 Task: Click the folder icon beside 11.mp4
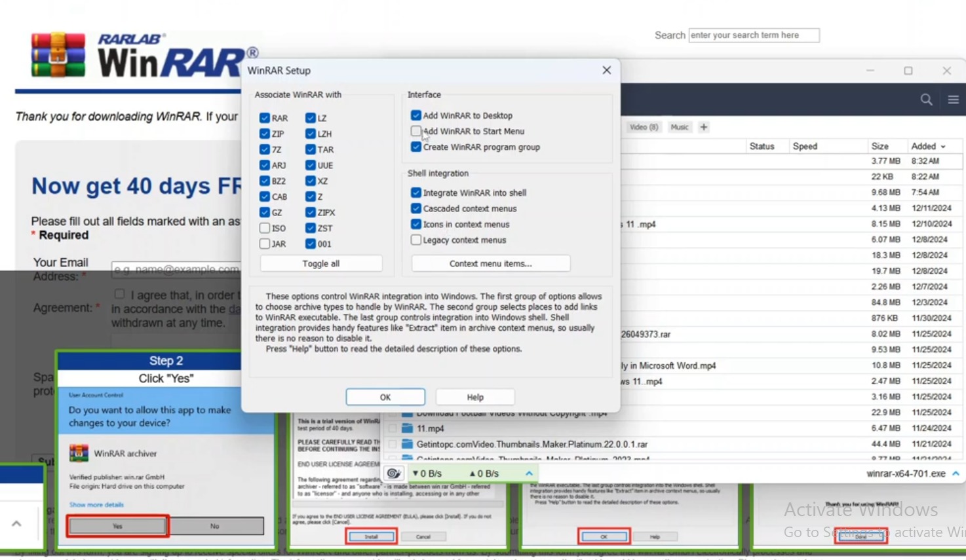pos(407,428)
